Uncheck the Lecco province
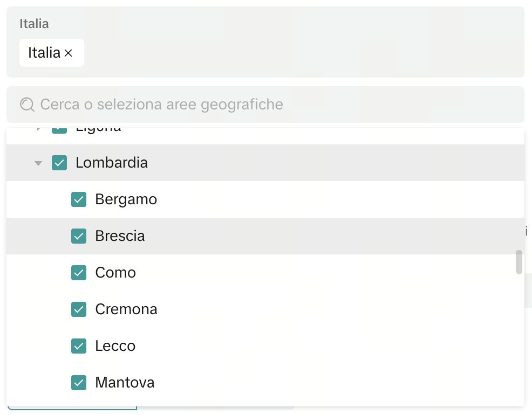532x415 pixels. tap(79, 345)
